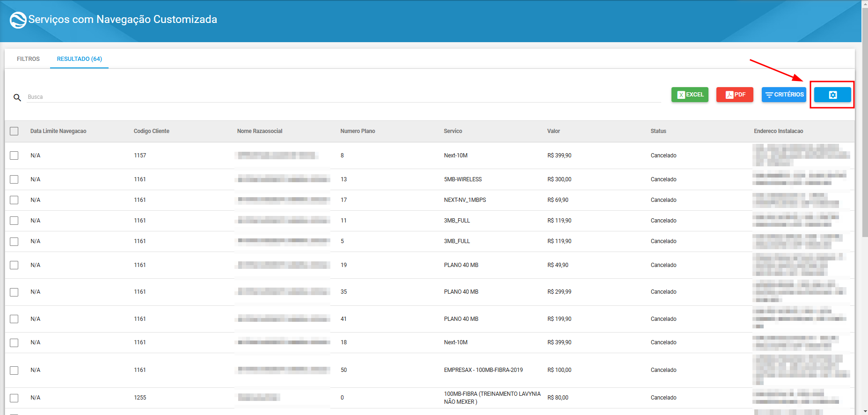Click the R$ 69,90 value cell

point(558,200)
